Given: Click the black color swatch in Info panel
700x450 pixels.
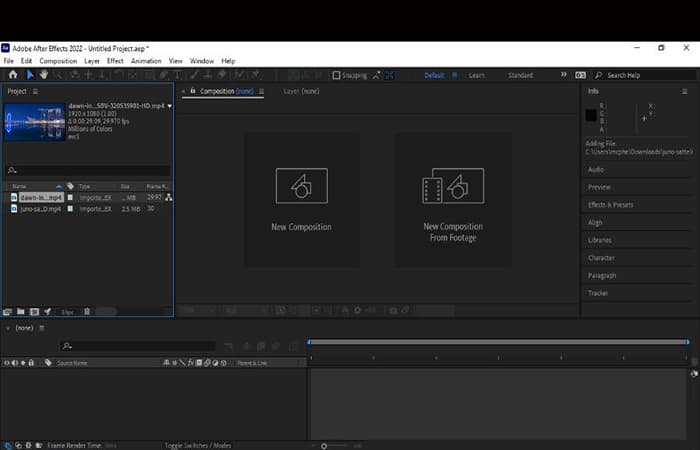Looking at the screenshot, I should [x=591, y=115].
